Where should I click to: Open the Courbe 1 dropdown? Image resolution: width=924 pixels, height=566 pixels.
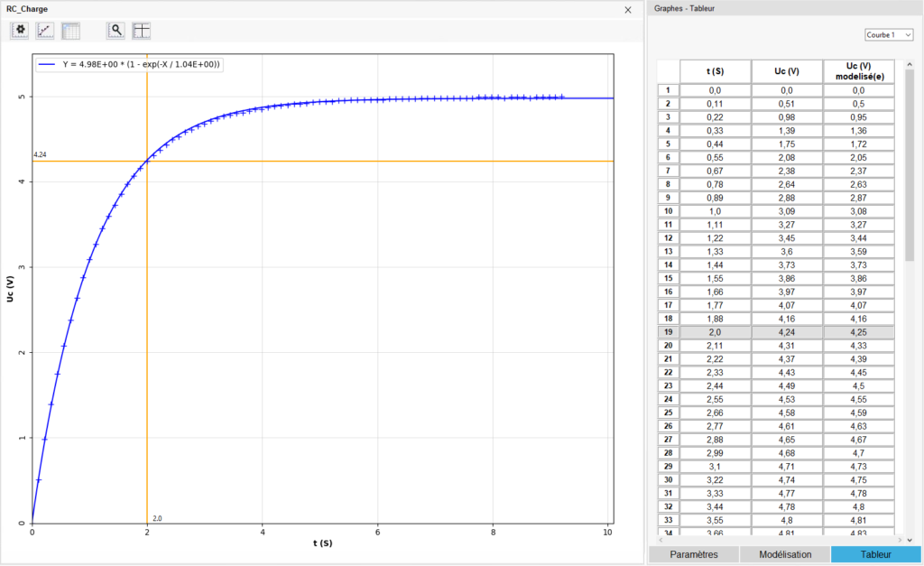(889, 35)
